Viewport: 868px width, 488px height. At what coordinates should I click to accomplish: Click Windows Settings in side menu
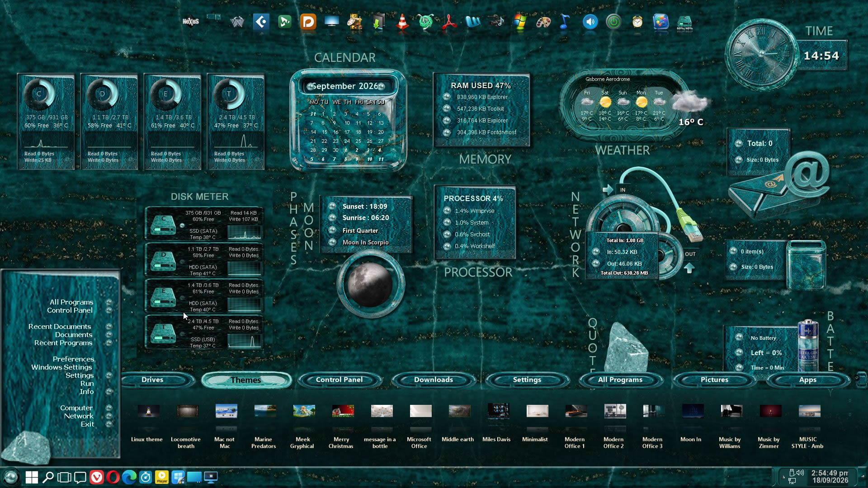pyautogui.click(x=61, y=367)
